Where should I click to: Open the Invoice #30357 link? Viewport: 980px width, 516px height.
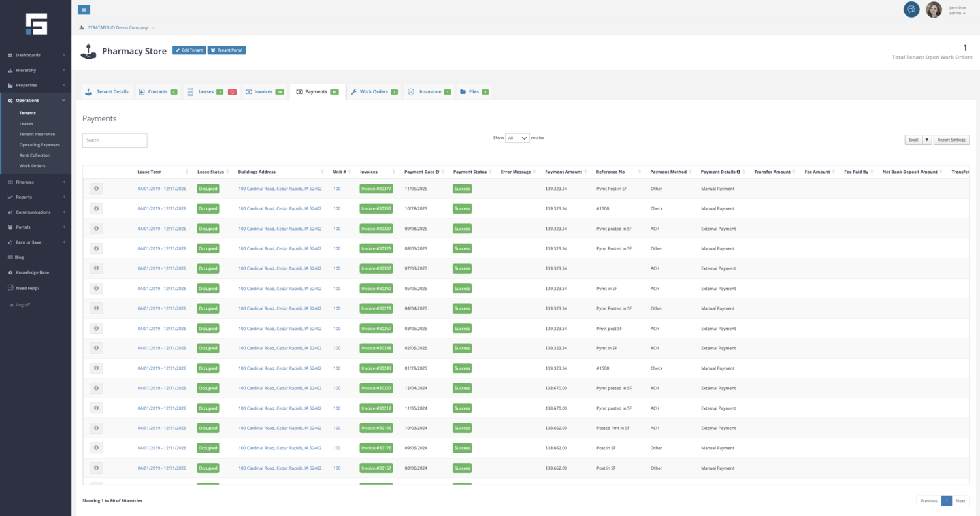pyautogui.click(x=376, y=209)
